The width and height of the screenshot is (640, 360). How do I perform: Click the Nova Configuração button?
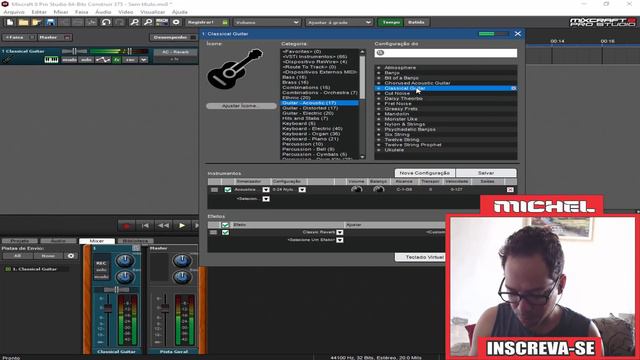[425, 173]
